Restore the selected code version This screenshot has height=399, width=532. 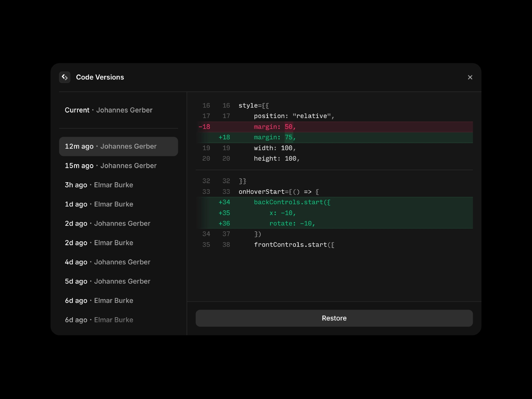click(334, 318)
